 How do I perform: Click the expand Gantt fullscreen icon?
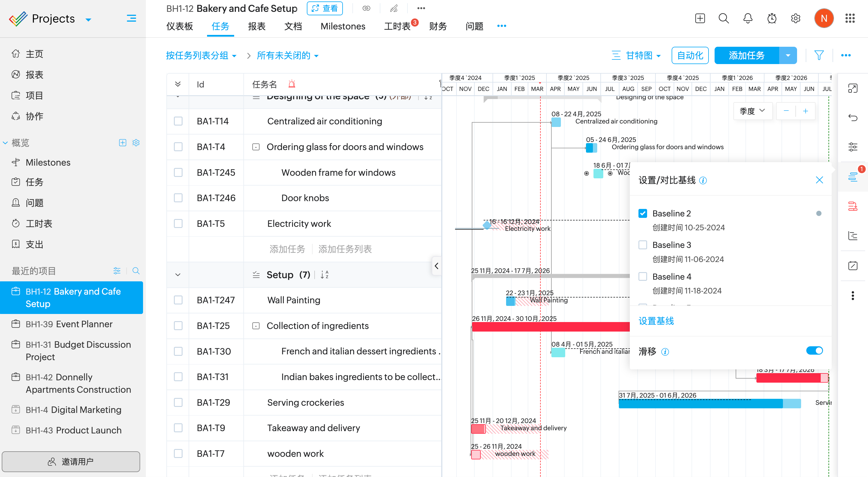[852, 88]
